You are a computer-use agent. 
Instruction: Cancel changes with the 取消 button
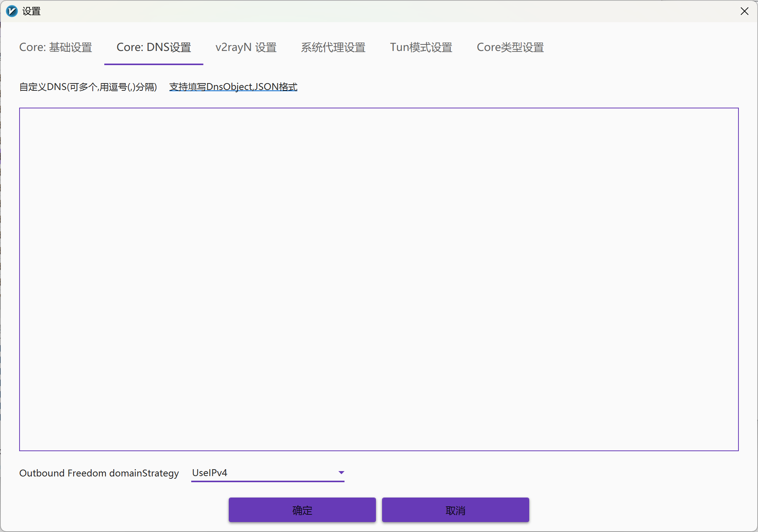(x=456, y=510)
